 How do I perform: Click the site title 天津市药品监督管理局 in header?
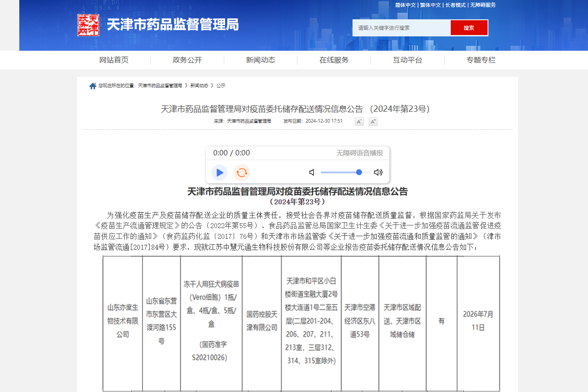(x=173, y=24)
